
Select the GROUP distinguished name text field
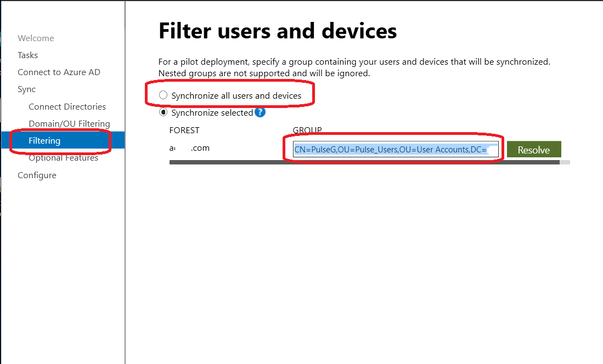pos(395,149)
